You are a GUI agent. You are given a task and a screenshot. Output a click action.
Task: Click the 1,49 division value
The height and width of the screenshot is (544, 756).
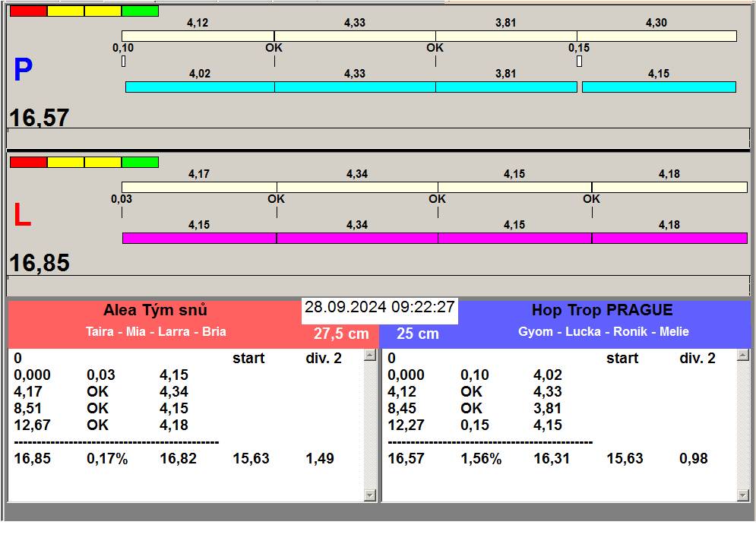tap(320, 458)
